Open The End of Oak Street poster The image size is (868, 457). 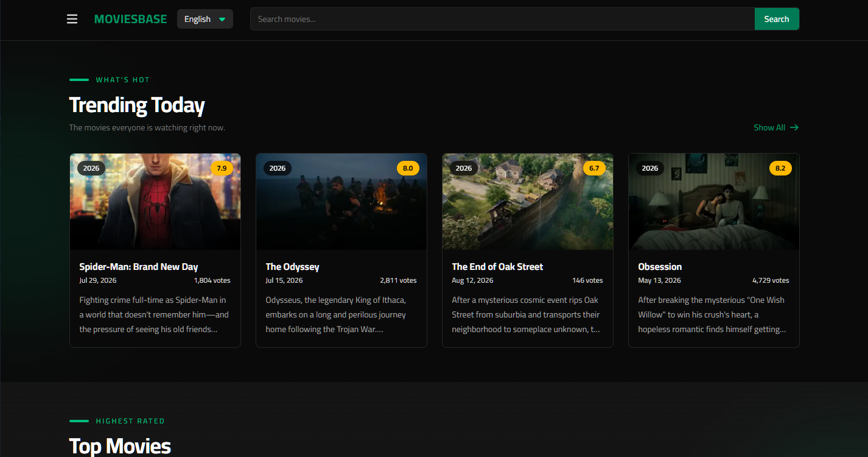[528, 202]
